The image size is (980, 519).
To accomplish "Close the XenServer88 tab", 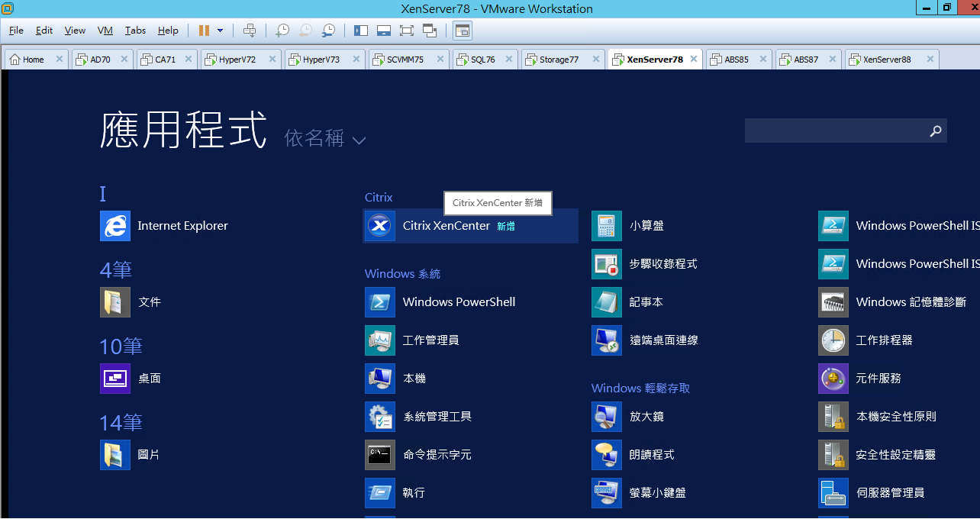I will [930, 60].
